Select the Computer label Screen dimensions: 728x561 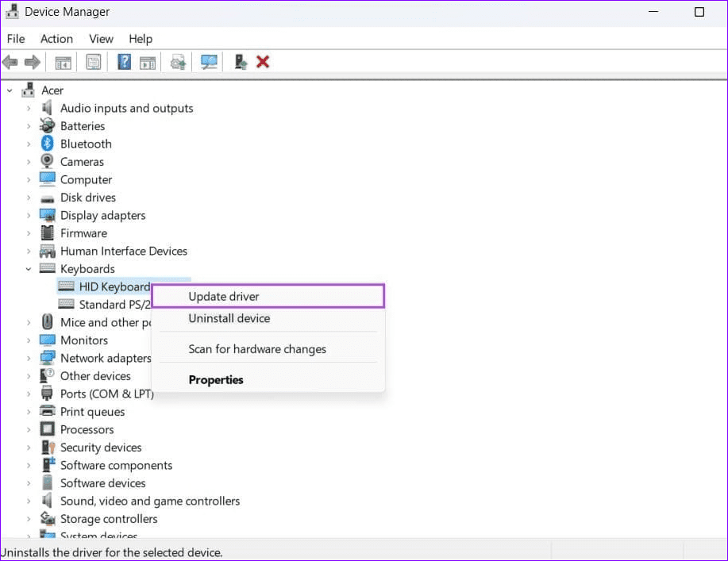point(86,179)
